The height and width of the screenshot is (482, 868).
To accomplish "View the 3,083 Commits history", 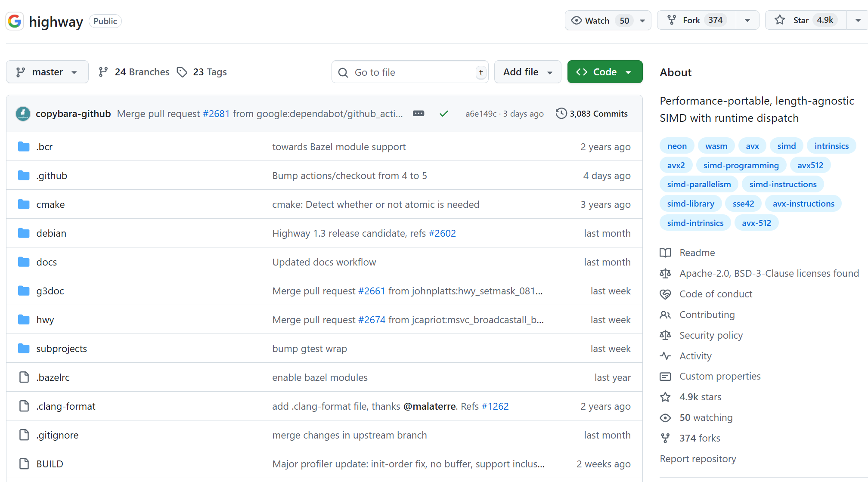I will (592, 114).
